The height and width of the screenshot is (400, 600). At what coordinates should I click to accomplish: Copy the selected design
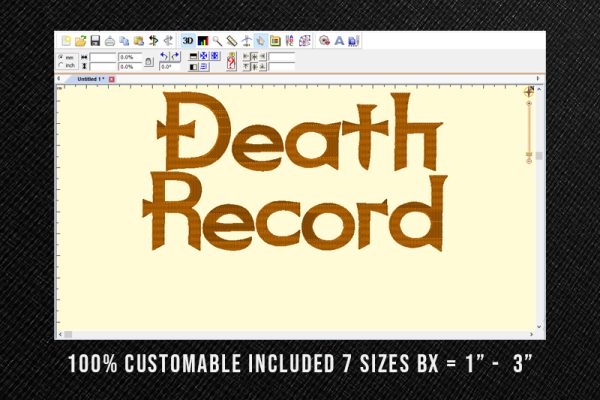(124, 41)
